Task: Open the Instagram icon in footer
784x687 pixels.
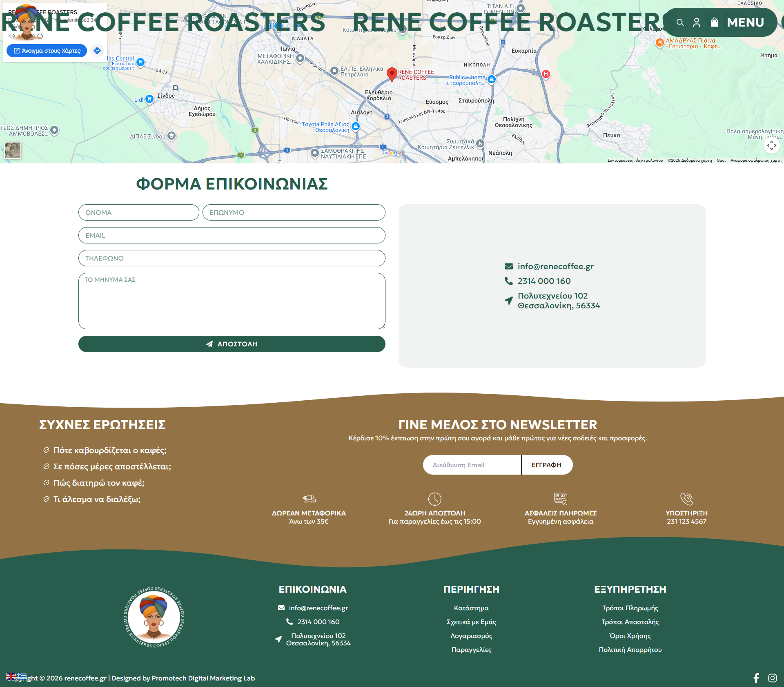Action: (x=772, y=678)
